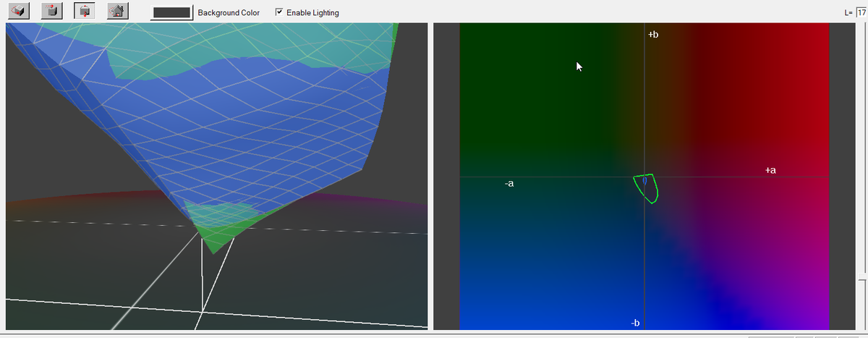868x338 pixels.
Task: Click the upper part of lightness slider track
Action: click(861, 109)
